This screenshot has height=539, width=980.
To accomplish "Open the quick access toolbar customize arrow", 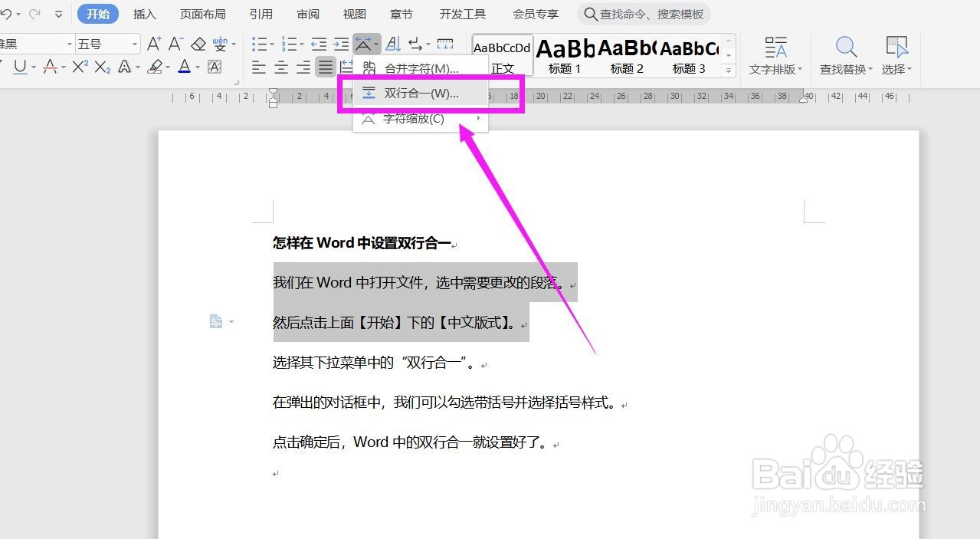I will pos(59,14).
